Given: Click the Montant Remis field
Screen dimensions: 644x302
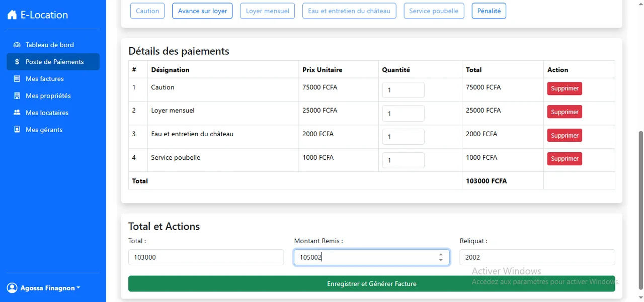Looking at the screenshot, I should click(372, 257).
